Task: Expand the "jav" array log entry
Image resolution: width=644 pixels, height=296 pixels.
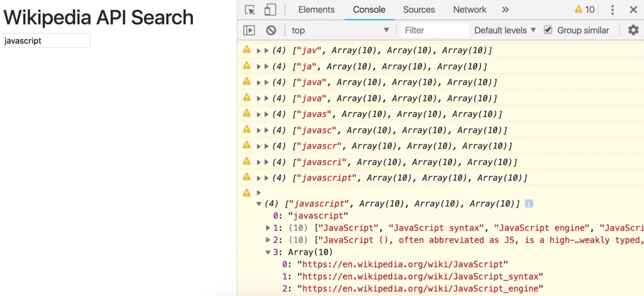Action: coord(266,51)
